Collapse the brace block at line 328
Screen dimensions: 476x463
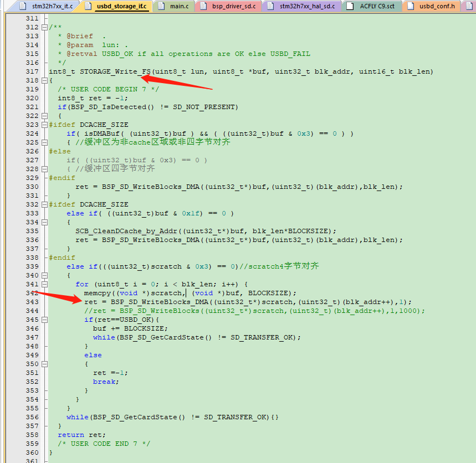pos(45,169)
